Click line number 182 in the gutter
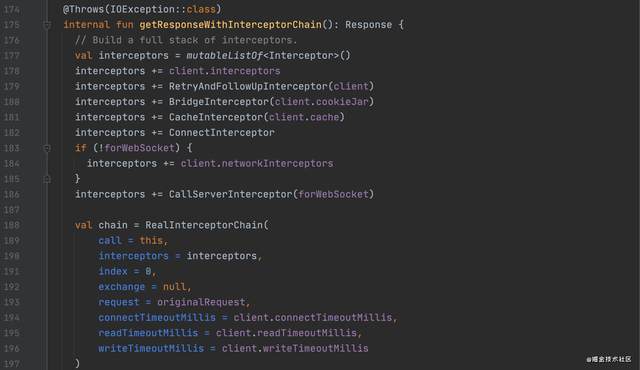Screen dimensions: 640x370 [x=11, y=133]
